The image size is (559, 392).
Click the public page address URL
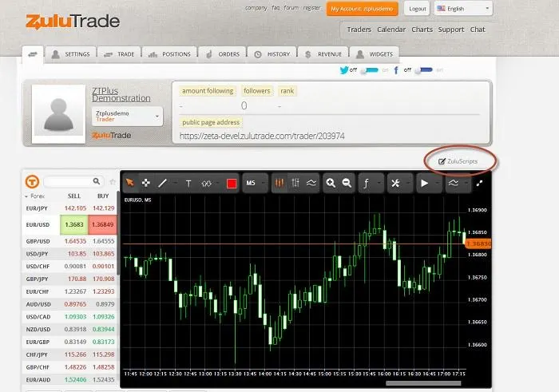[262, 136]
